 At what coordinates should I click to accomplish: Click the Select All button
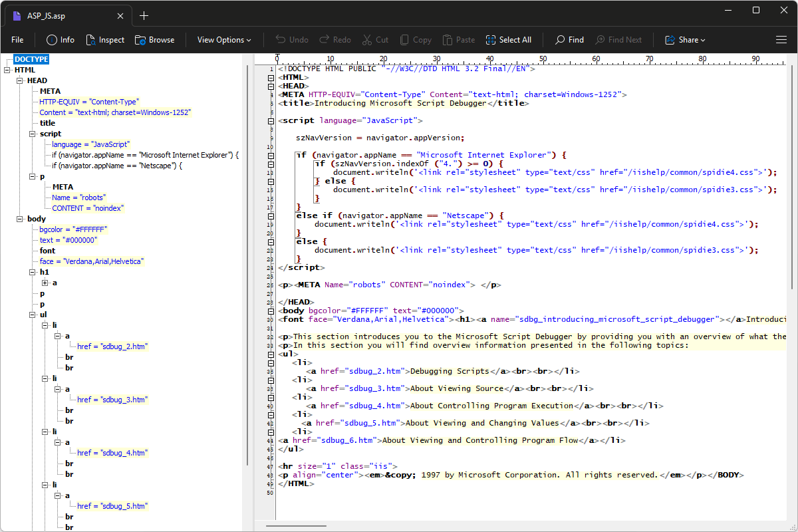click(x=509, y=40)
